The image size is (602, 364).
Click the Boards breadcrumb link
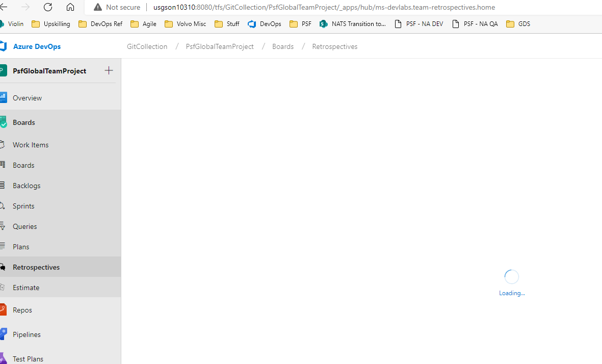(283, 46)
